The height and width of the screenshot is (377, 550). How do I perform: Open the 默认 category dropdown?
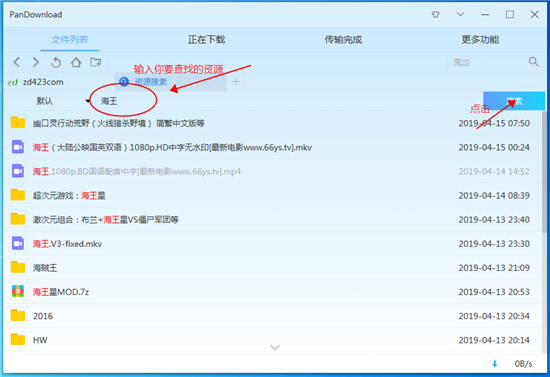click(62, 101)
